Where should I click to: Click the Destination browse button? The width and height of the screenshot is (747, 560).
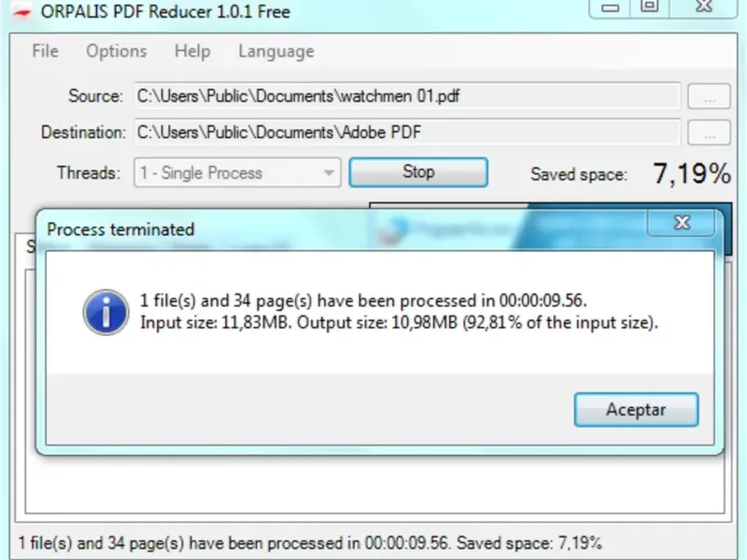[x=709, y=133]
